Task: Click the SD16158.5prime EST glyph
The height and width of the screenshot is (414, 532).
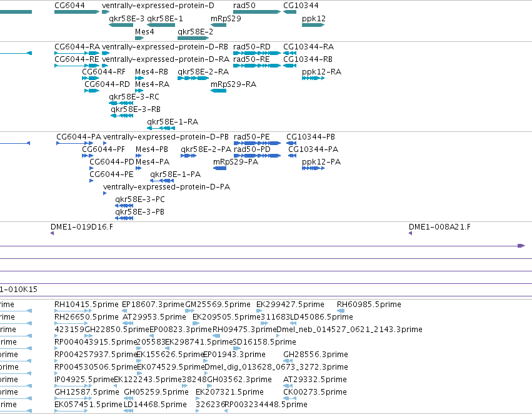Action: click(237, 348)
